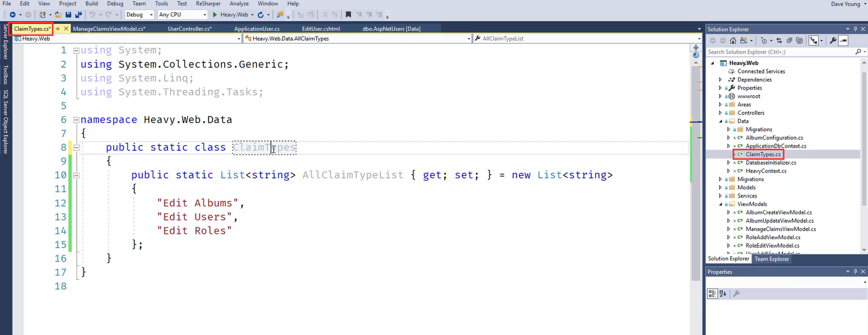
Task: Click the Sync with Active Document icon
Action: click(779, 41)
